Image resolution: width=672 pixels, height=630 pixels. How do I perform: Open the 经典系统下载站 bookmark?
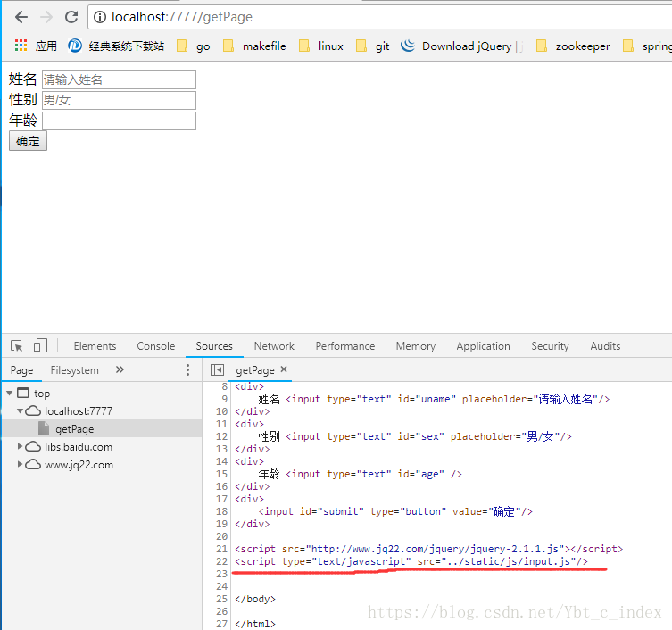point(116,46)
